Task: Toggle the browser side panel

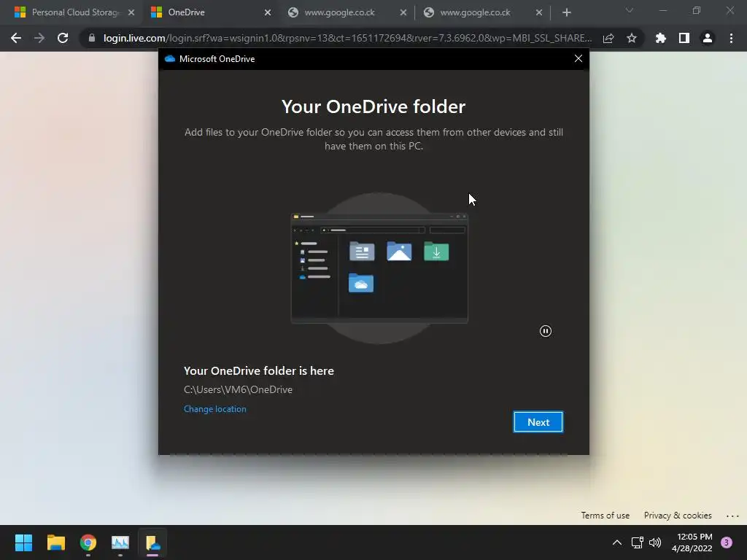Action: pyautogui.click(x=684, y=38)
